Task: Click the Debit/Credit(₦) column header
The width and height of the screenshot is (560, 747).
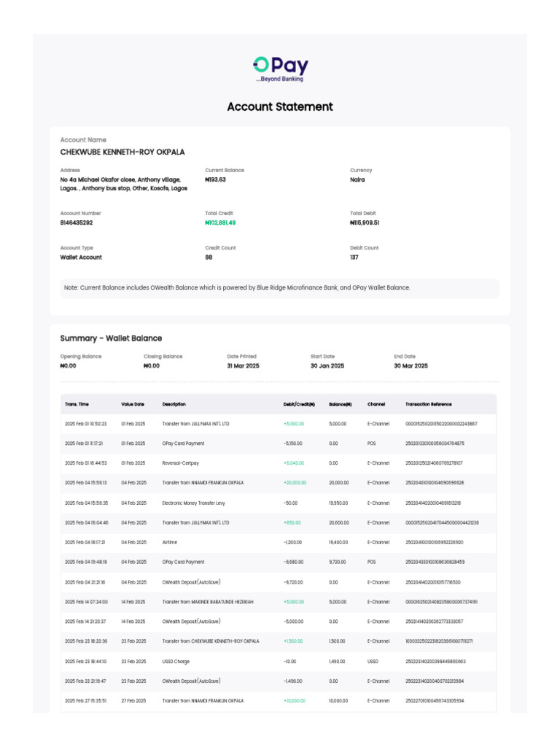Action: point(299,404)
